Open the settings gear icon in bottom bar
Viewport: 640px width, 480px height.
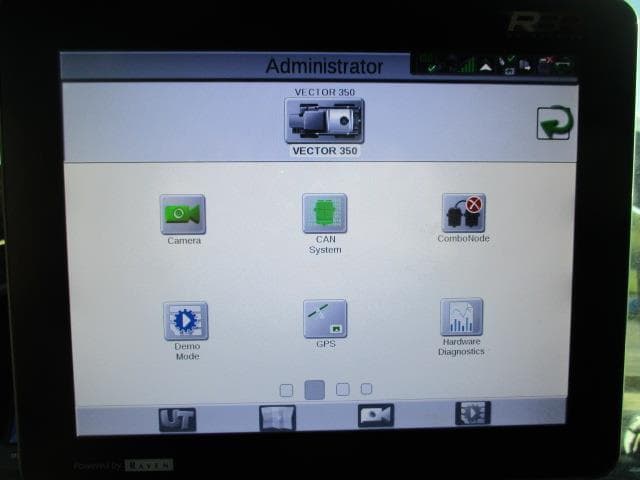(473, 413)
